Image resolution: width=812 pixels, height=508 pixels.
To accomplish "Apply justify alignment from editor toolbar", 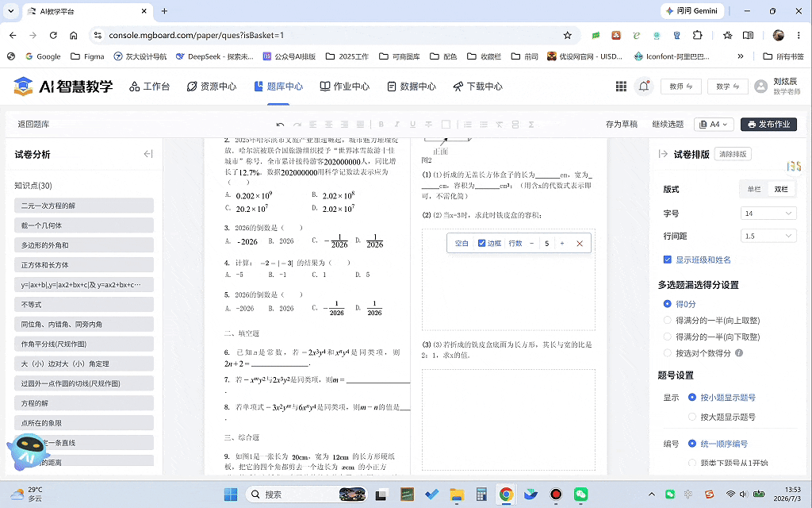I will (x=360, y=125).
